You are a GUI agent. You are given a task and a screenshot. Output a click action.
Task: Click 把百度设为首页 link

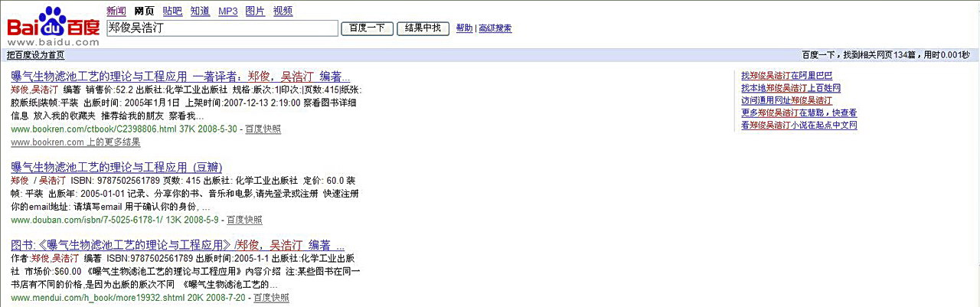tap(36, 55)
